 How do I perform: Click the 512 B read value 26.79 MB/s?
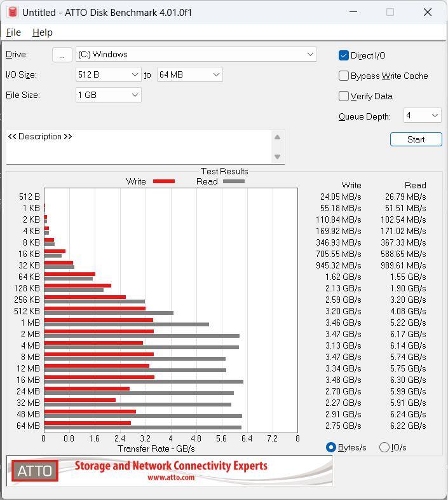coord(405,197)
